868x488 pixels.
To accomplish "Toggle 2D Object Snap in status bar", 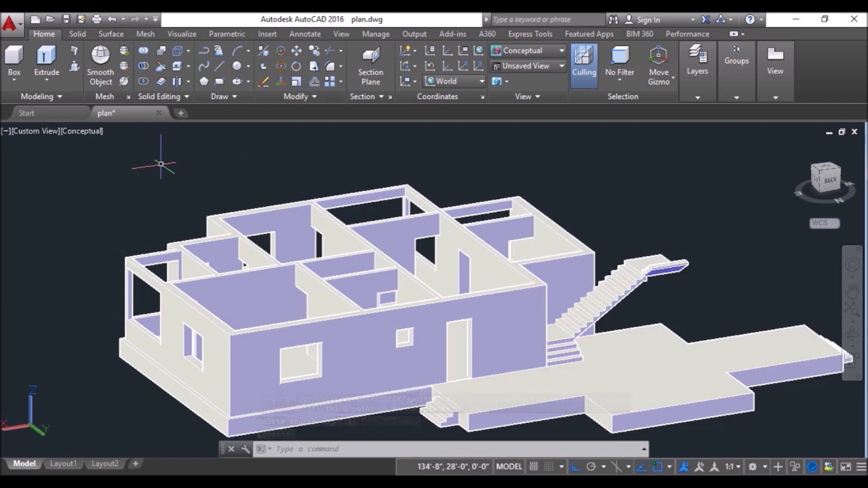I will 657,466.
